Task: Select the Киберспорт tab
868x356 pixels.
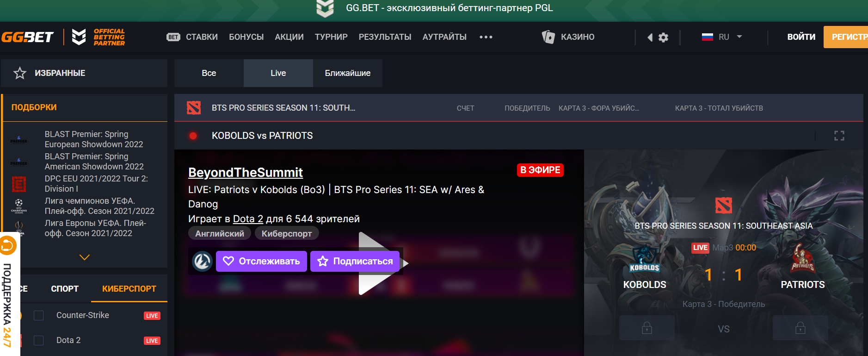Action: click(129, 289)
